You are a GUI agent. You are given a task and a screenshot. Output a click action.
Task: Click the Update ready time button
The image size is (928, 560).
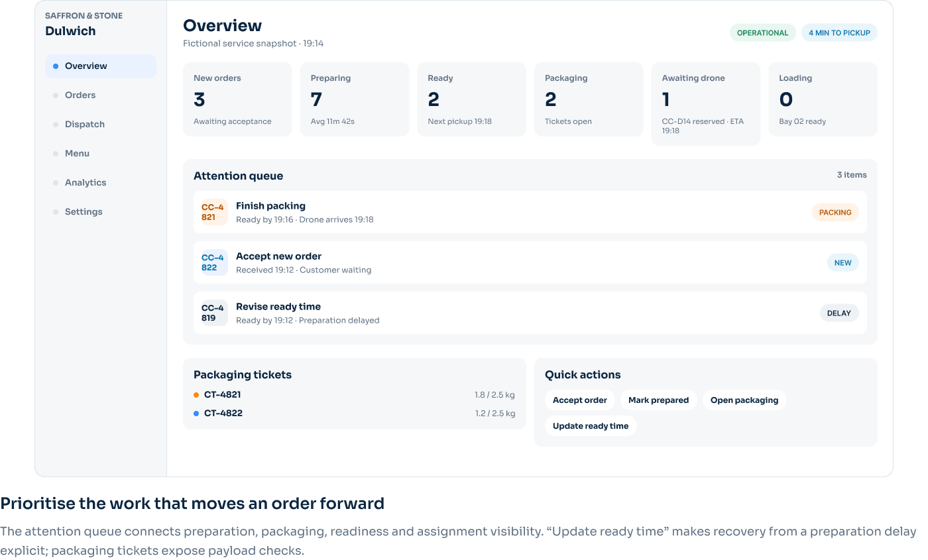[x=591, y=426]
